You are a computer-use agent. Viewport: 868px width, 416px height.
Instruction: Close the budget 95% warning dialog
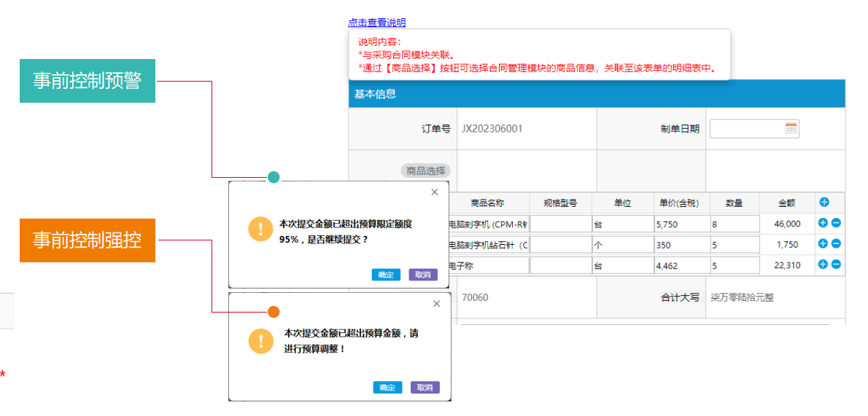(x=435, y=192)
